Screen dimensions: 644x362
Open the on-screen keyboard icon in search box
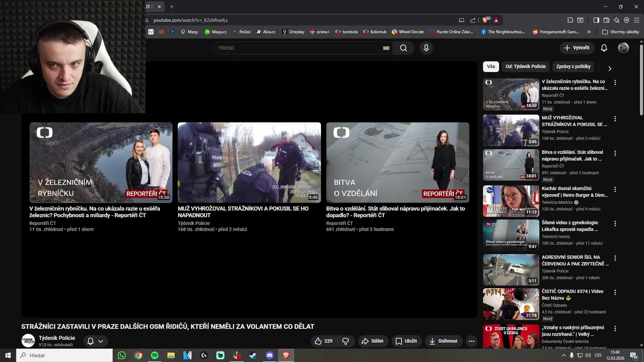(386, 48)
